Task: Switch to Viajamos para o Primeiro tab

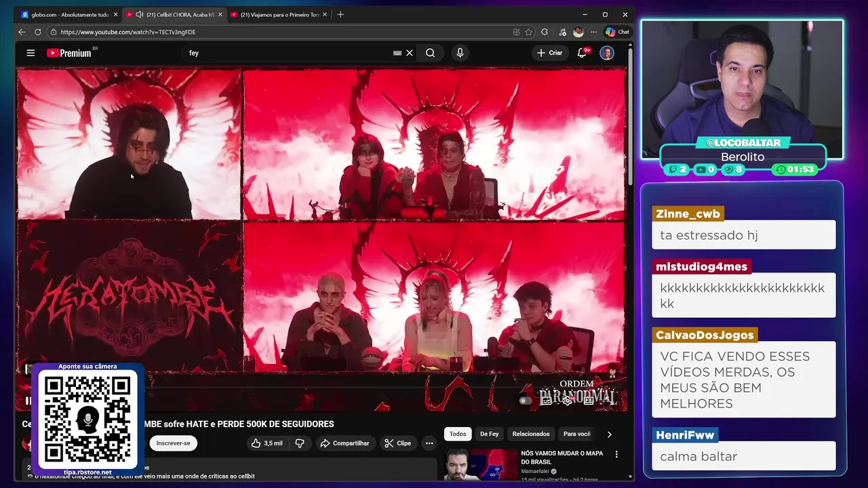Action: (x=279, y=14)
